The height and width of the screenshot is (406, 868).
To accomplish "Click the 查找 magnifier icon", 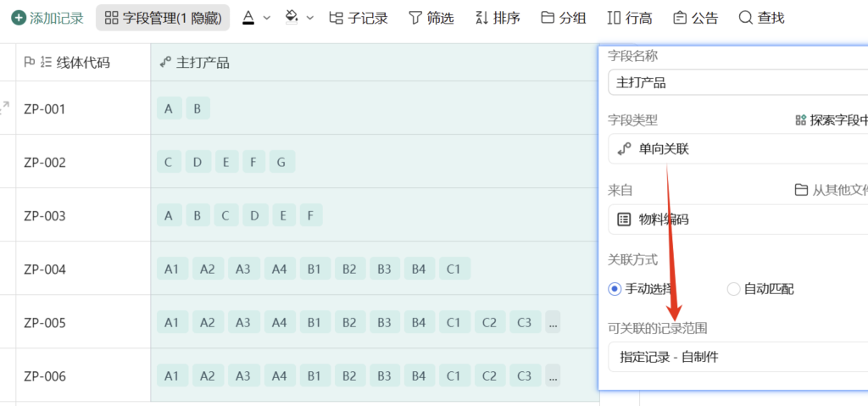I will pos(745,18).
